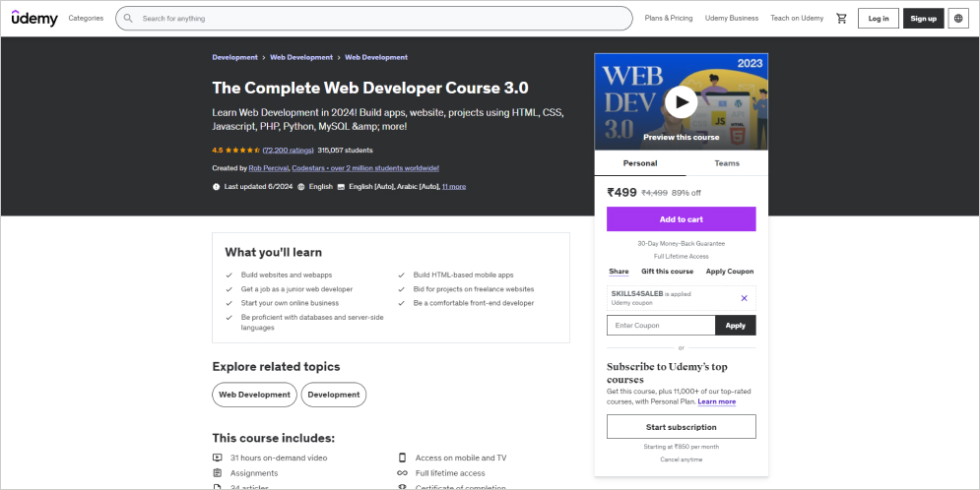Open the Rob Percival instructor link

pyautogui.click(x=268, y=168)
